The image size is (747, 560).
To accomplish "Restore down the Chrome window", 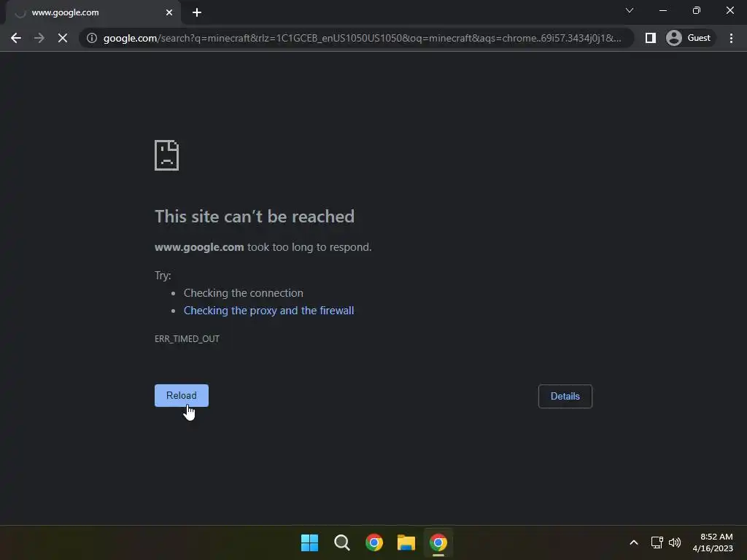I will pyautogui.click(x=697, y=10).
